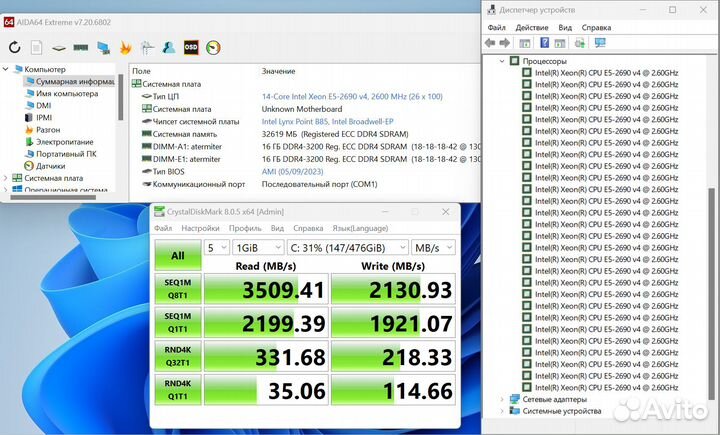Open the Файл menu in CrystalDiskMark
The height and width of the screenshot is (435, 720).
click(x=163, y=228)
